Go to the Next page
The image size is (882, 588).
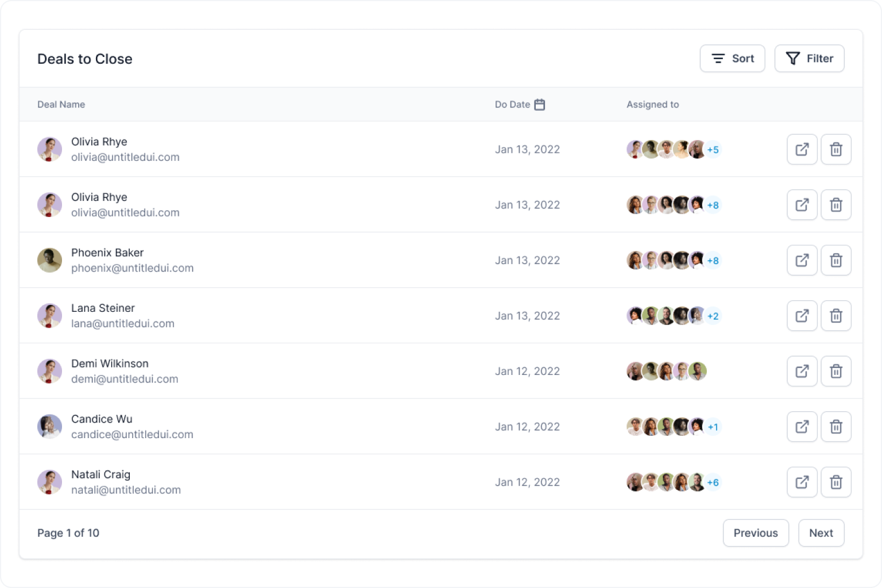(x=821, y=533)
